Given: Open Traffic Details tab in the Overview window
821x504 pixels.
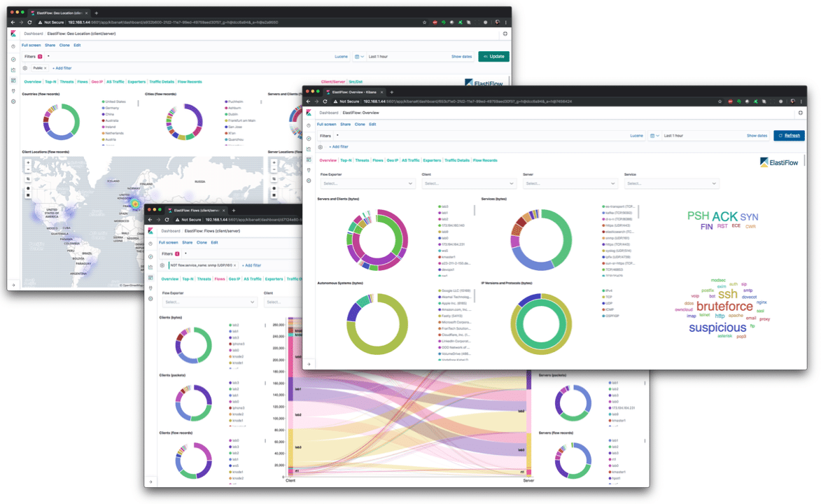Looking at the screenshot, I should (457, 160).
